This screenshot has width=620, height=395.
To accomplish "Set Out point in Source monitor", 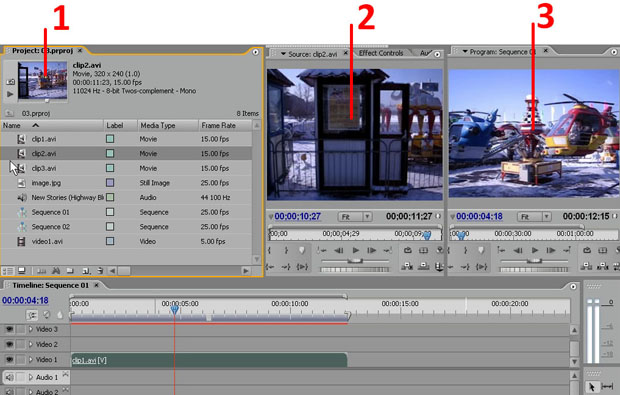I will coord(286,250).
